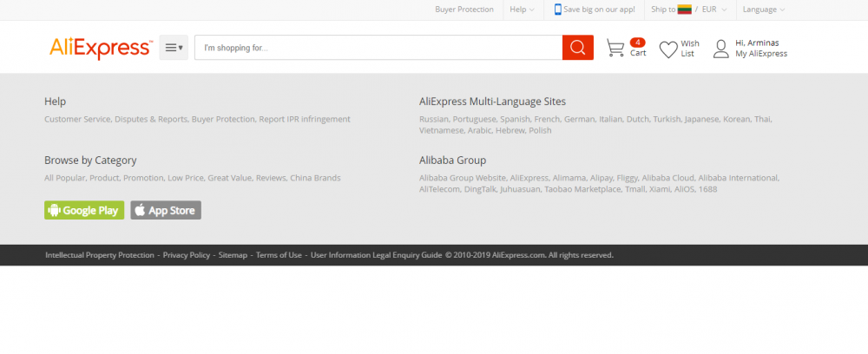Switch to the Russian language site
Screen dimensions: 868x354
click(433, 119)
